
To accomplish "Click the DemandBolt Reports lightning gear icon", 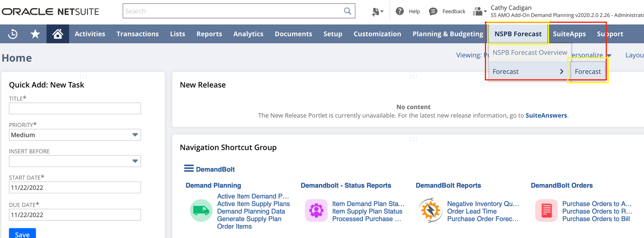I will pos(431,210).
